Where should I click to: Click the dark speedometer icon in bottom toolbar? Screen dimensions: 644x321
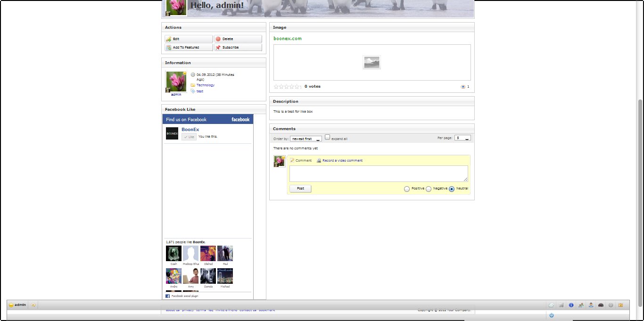[601, 305]
